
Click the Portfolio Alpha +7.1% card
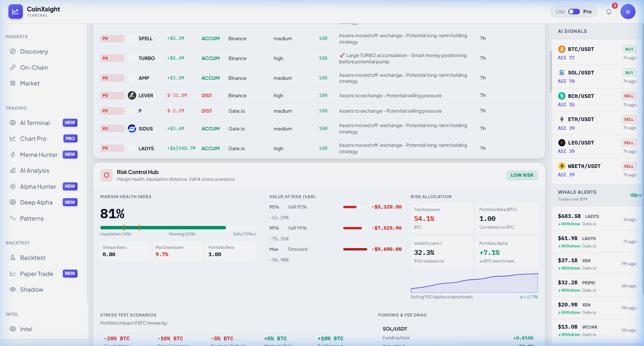point(507,252)
